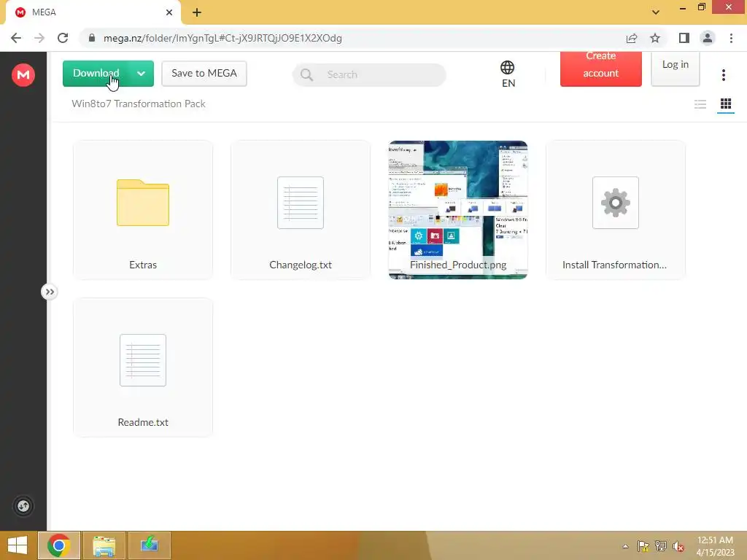Image resolution: width=747 pixels, height=560 pixels.
Task: View site lock security info
Action: pyautogui.click(x=92, y=38)
